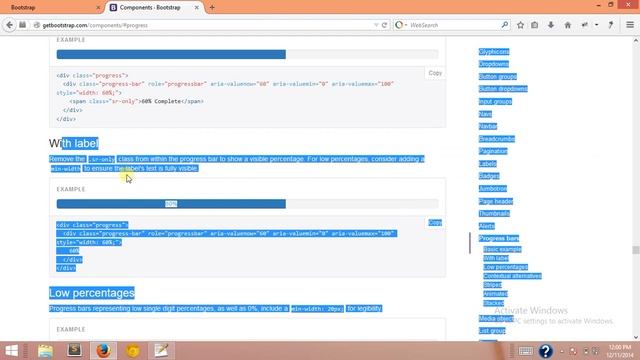Open the Firefox hamburger menu
The height and width of the screenshot is (360, 640).
coord(630,25)
